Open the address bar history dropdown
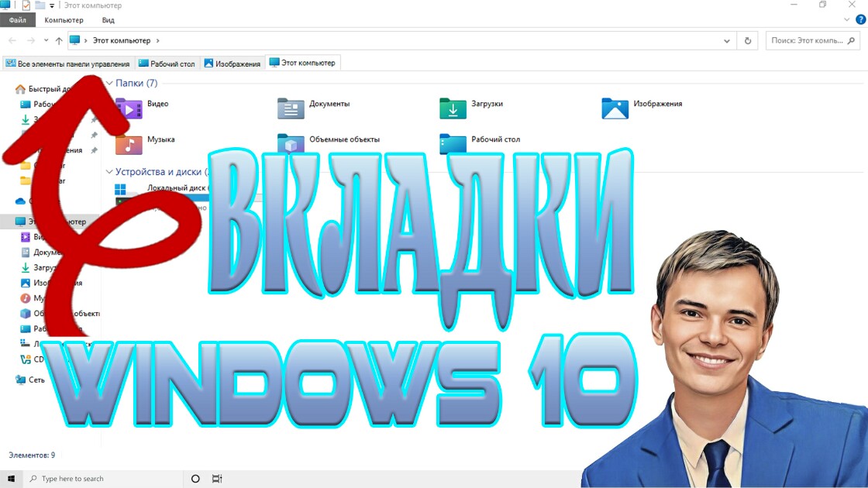The image size is (868, 488). click(726, 40)
